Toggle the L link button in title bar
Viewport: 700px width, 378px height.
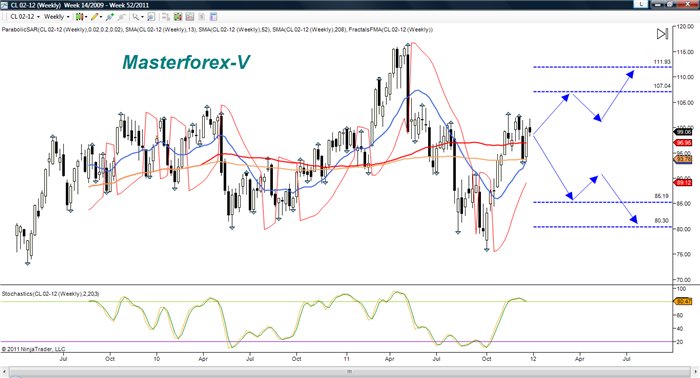[x=641, y=4]
